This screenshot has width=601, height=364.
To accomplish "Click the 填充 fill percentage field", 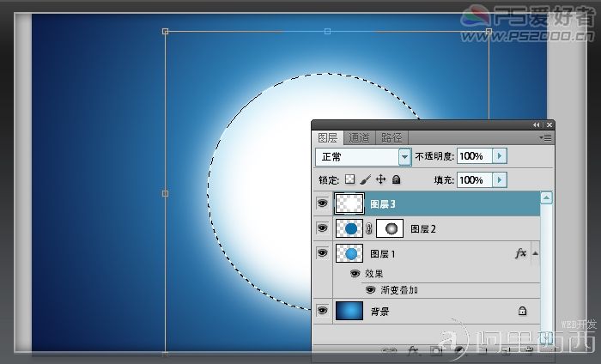I will 475,180.
